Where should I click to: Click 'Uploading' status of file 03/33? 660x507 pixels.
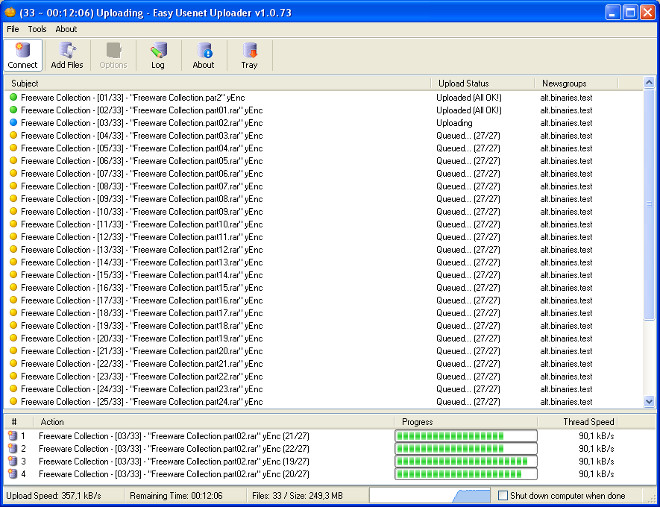point(454,123)
